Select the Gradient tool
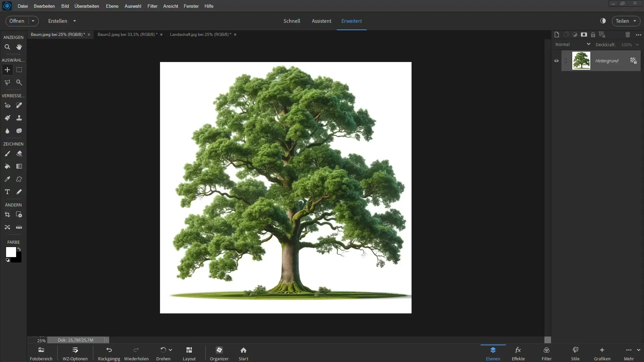This screenshot has height=362, width=644. 19,166
